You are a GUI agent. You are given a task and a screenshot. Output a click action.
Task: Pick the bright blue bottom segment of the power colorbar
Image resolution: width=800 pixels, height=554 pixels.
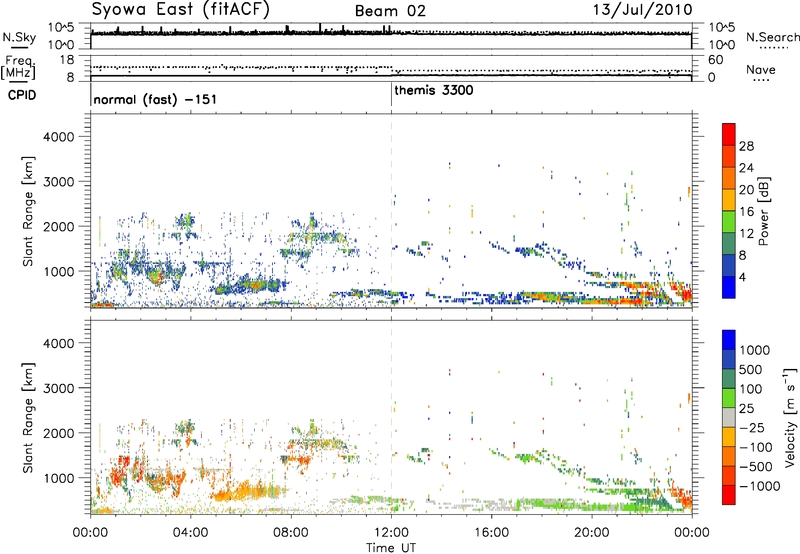click(x=729, y=287)
